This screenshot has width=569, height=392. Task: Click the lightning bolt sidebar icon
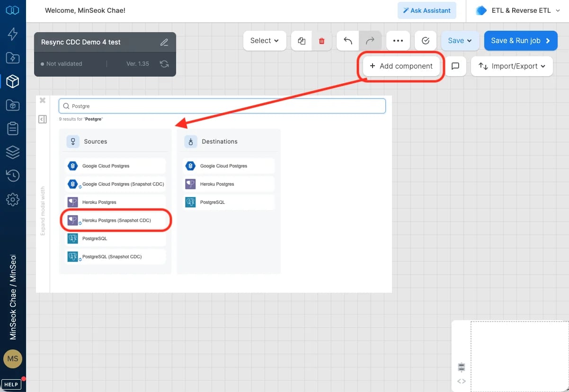click(13, 34)
